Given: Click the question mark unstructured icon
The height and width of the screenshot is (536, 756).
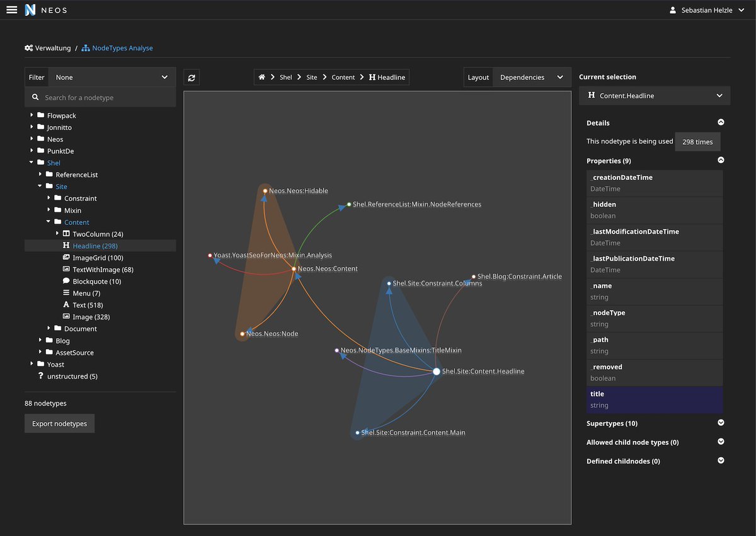Looking at the screenshot, I should [x=41, y=376].
